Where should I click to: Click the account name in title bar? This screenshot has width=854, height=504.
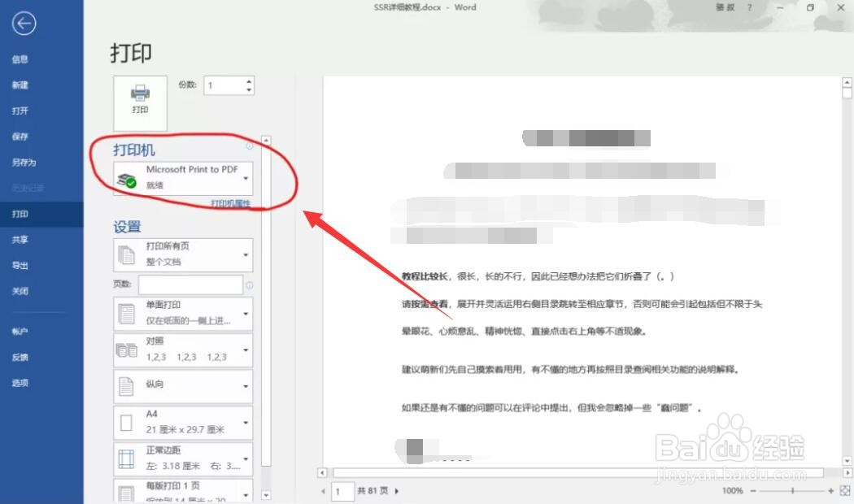point(725,7)
